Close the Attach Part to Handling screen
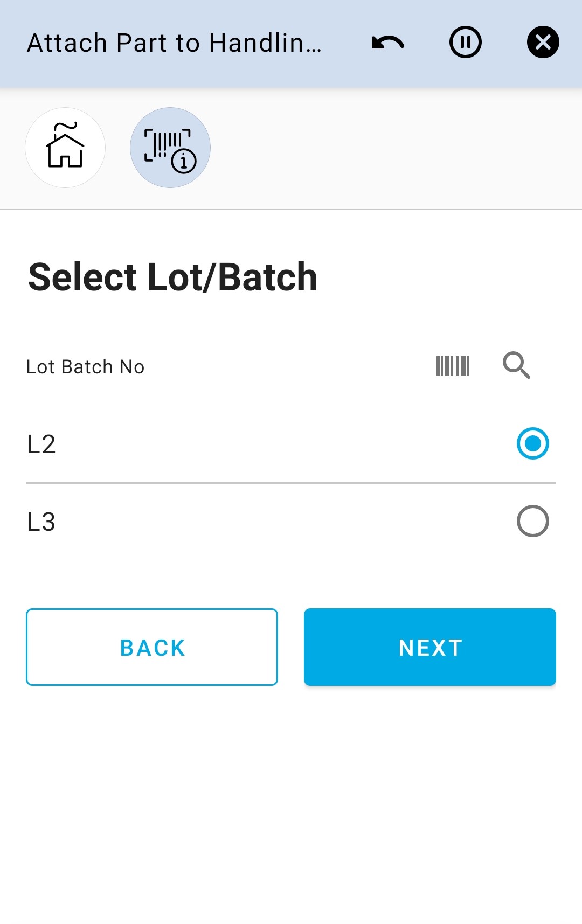This screenshot has height=924, width=582. (x=543, y=42)
